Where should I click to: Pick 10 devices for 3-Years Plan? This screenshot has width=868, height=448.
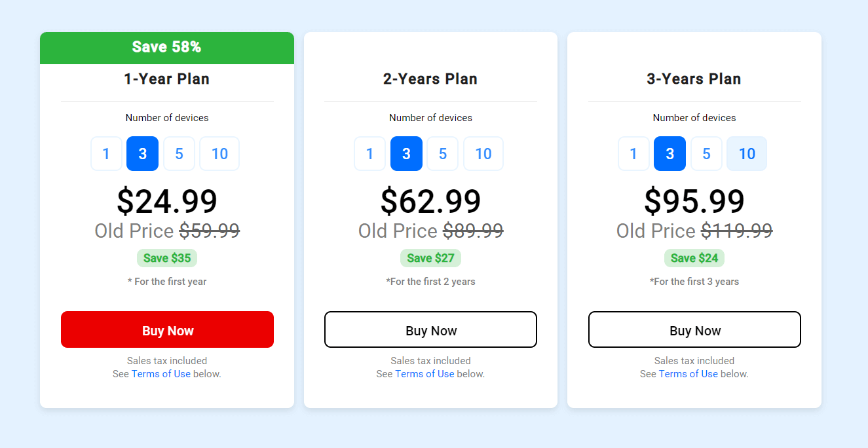(747, 154)
